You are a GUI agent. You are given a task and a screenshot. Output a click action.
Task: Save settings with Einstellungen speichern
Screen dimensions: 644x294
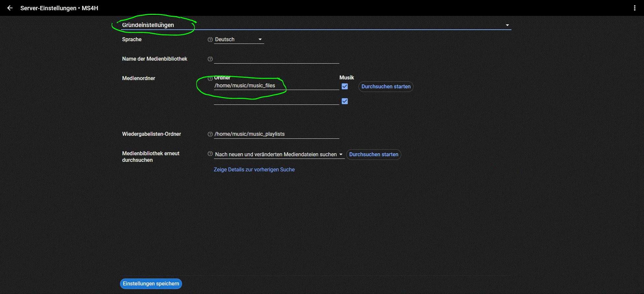pyautogui.click(x=151, y=284)
